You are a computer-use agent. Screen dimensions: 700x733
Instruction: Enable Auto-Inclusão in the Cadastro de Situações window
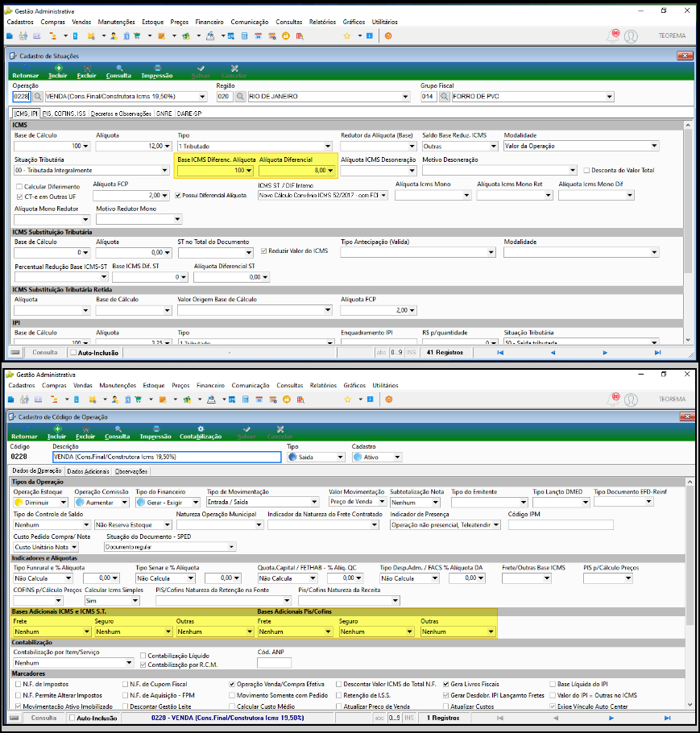coord(73,353)
